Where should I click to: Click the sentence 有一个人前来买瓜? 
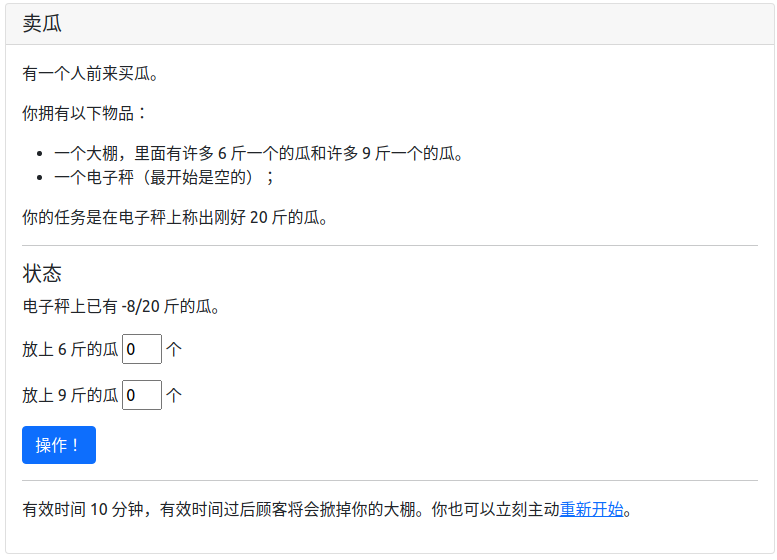(90, 73)
